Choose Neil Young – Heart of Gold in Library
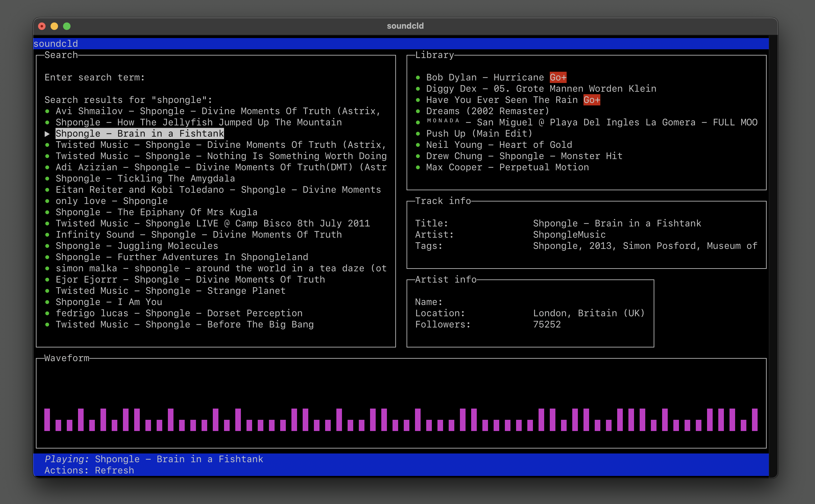 pos(499,145)
